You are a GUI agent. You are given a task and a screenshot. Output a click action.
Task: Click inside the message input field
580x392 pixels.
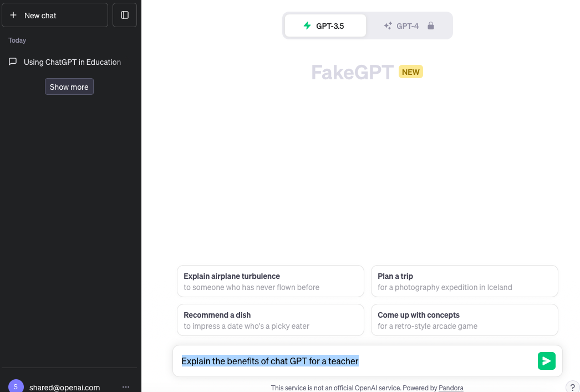point(355,361)
